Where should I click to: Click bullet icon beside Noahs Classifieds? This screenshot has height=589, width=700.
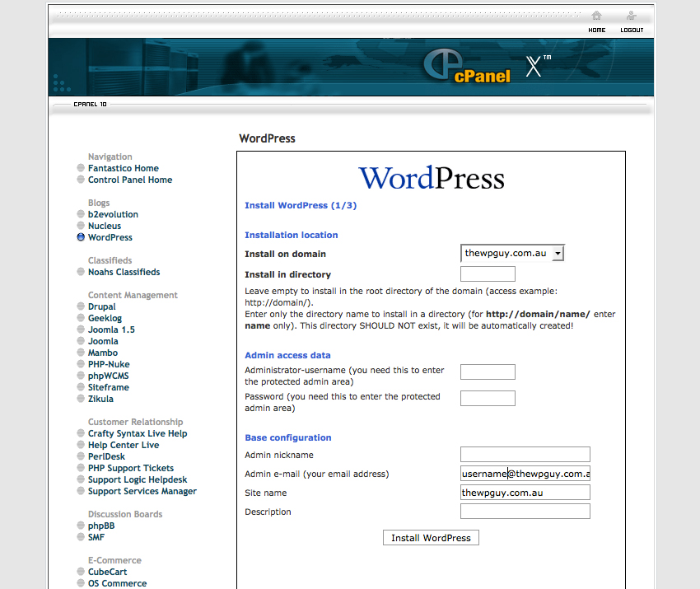pyautogui.click(x=81, y=272)
